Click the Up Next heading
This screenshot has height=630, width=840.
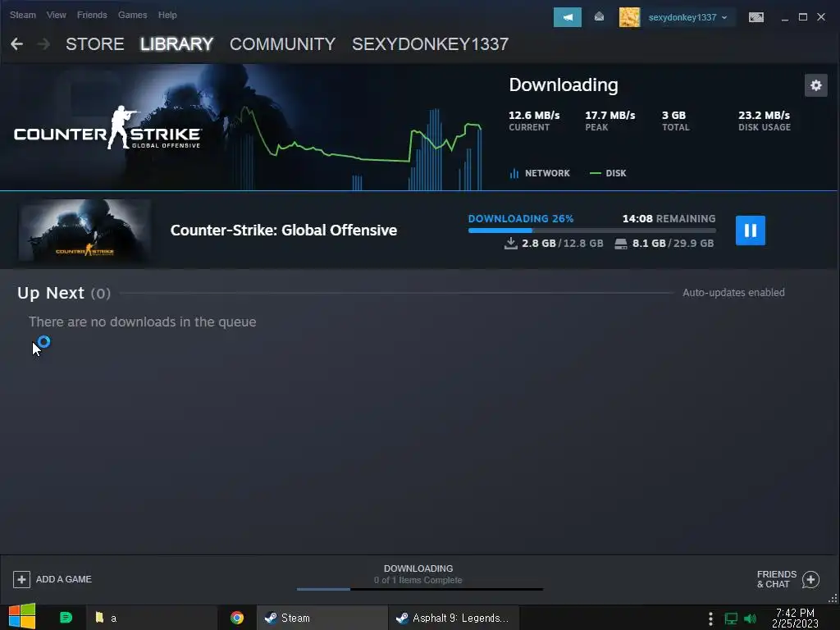[50, 293]
